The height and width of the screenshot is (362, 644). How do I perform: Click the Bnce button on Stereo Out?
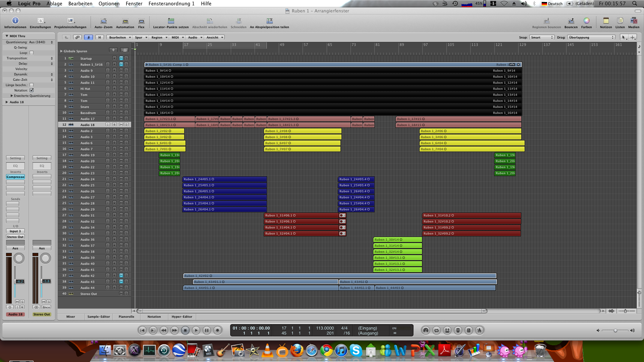point(46,307)
